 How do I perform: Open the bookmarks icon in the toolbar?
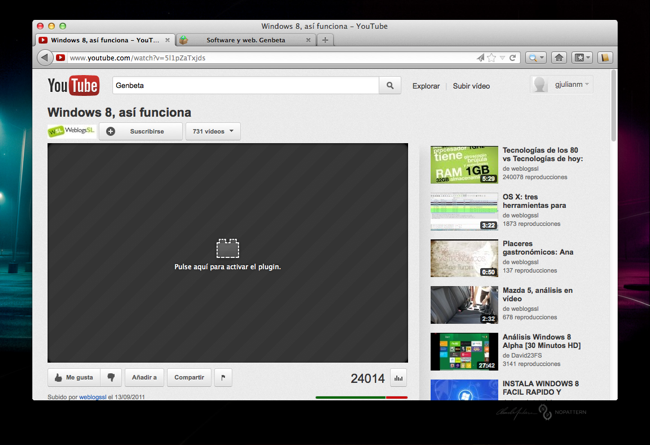605,58
